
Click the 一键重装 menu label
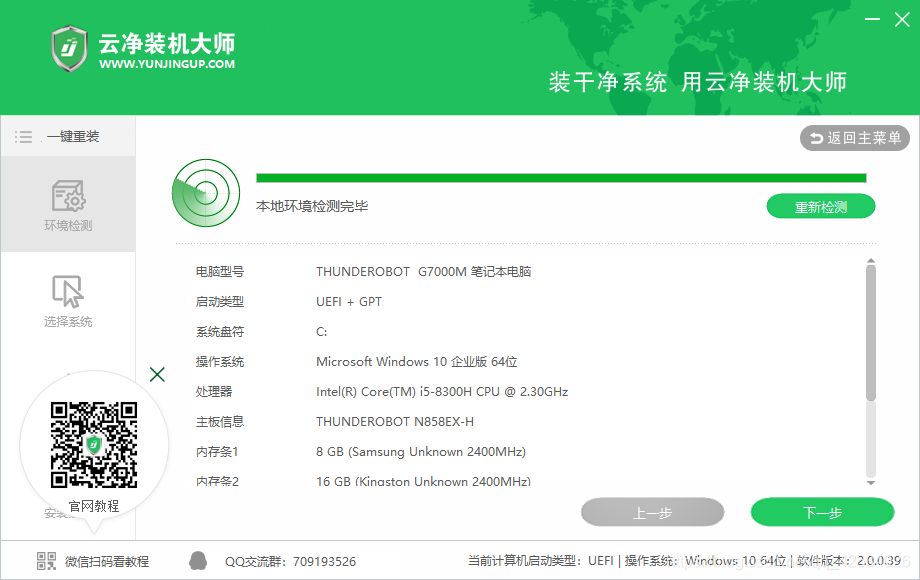pyautogui.click(x=73, y=137)
